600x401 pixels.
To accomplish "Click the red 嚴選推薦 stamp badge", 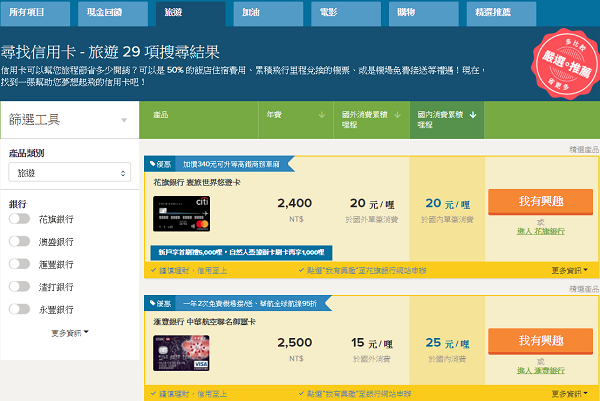I will pyautogui.click(x=566, y=64).
